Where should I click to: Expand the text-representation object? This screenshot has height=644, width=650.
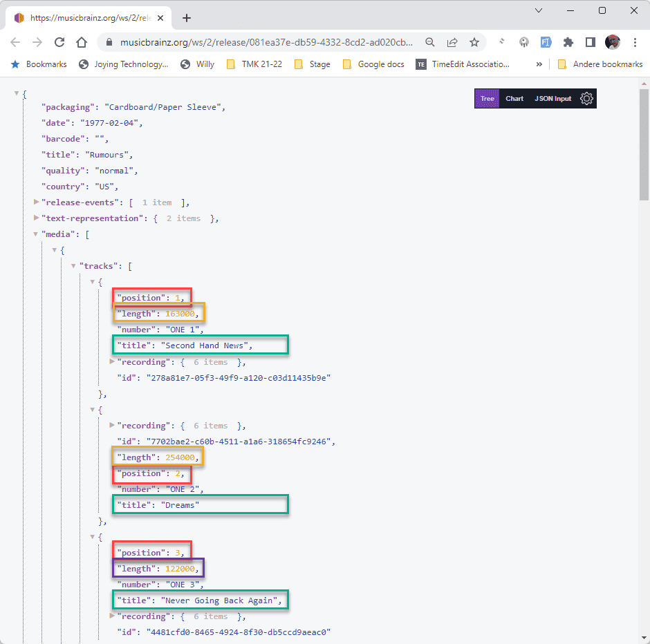tap(36, 218)
